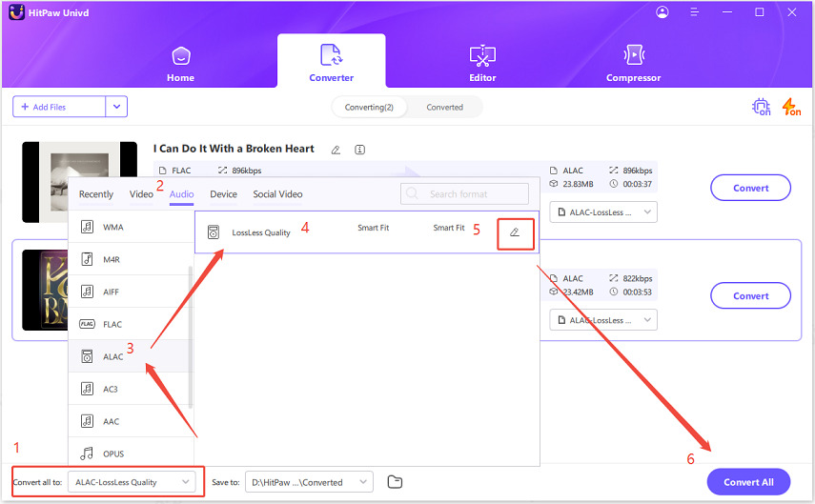Click the format list scrollbar

[x=191, y=336]
